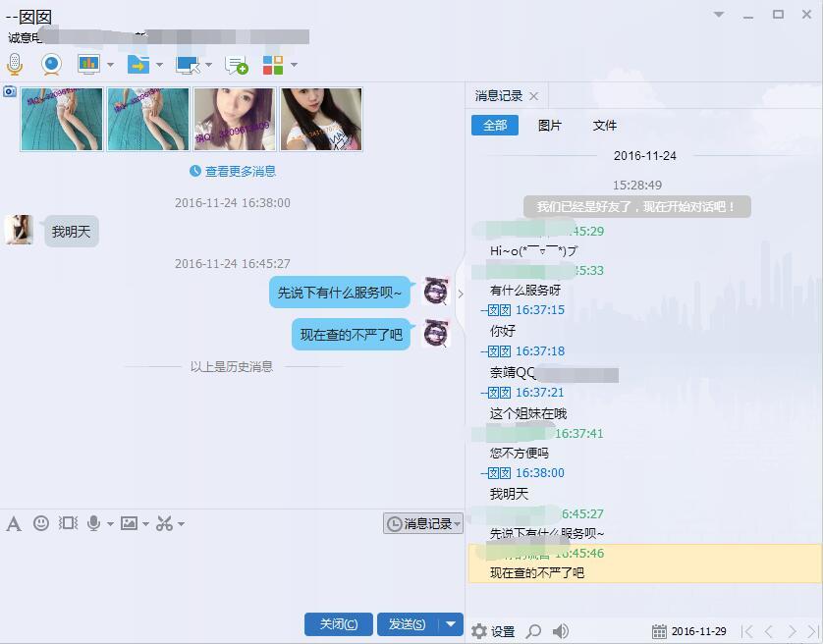Select the 消息记录 tab
The width and height of the screenshot is (823, 644).
[499, 96]
